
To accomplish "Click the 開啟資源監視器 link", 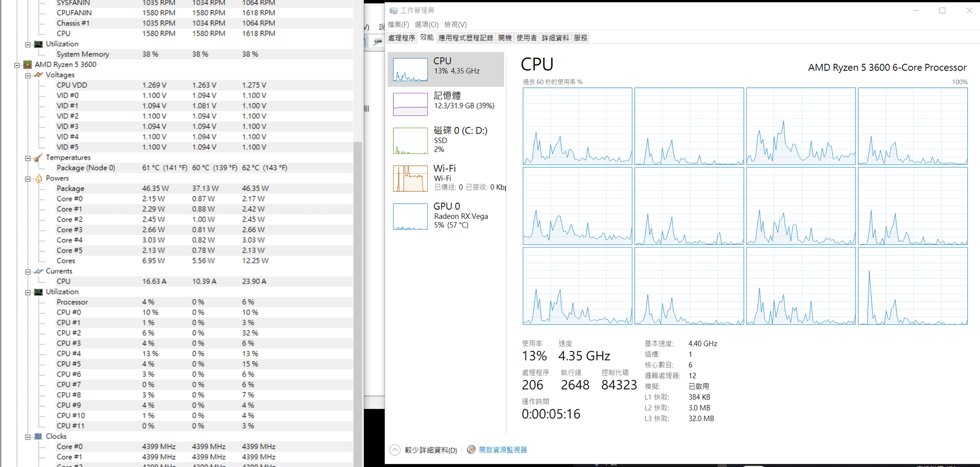I will (502, 450).
